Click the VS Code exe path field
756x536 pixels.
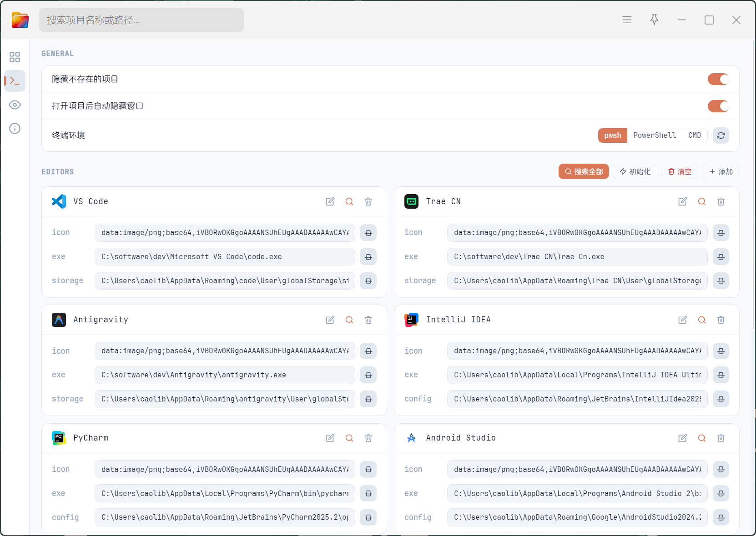point(225,257)
